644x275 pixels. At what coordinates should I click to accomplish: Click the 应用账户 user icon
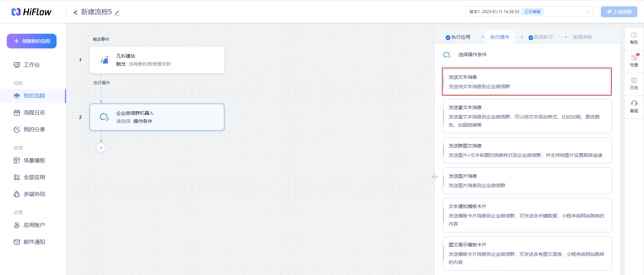pyautogui.click(x=17, y=225)
